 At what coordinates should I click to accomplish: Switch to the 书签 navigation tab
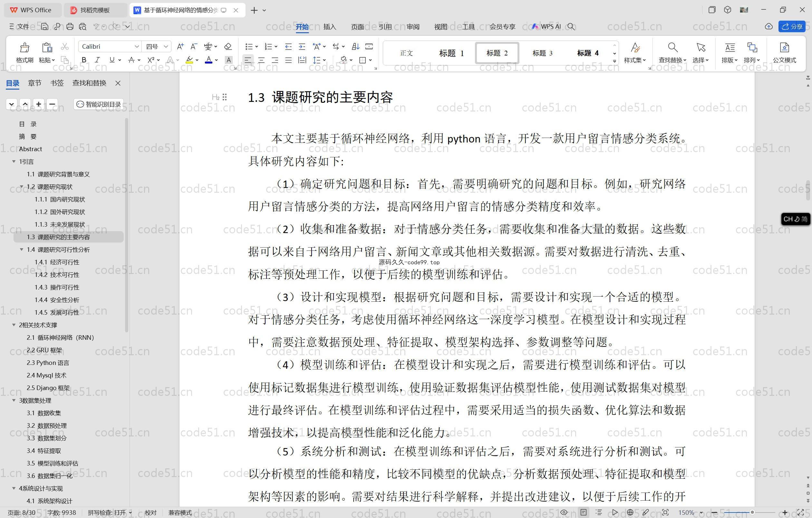coord(57,83)
